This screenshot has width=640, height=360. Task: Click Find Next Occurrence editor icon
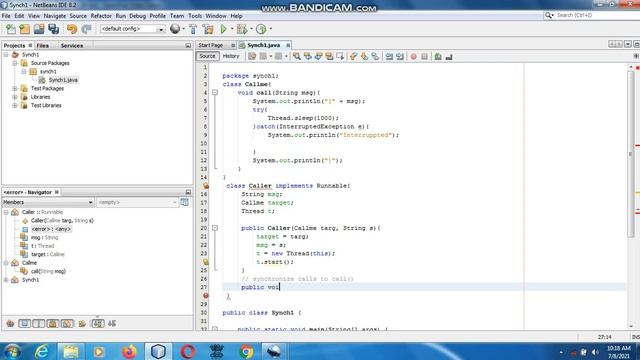tap(318, 56)
